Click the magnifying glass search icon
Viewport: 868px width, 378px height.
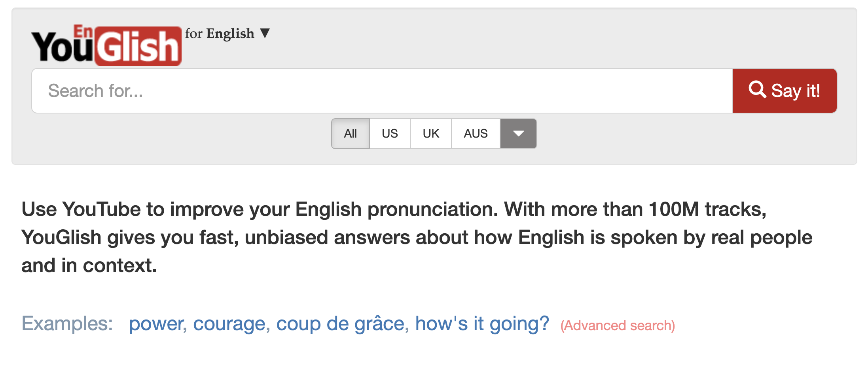tap(757, 90)
